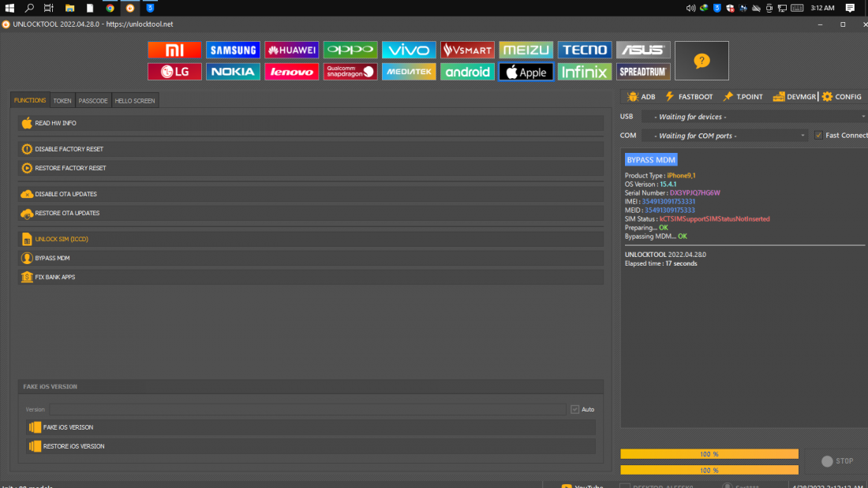The height and width of the screenshot is (488, 868).
Task: Select the Asus brand logo
Action: pyautogui.click(x=643, y=50)
